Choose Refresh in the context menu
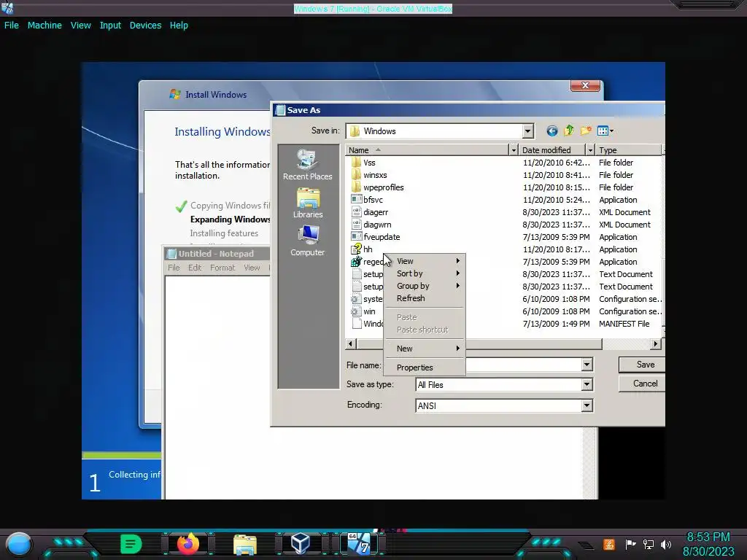Image resolution: width=747 pixels, height=560 pixels. (x=425, y=298)
